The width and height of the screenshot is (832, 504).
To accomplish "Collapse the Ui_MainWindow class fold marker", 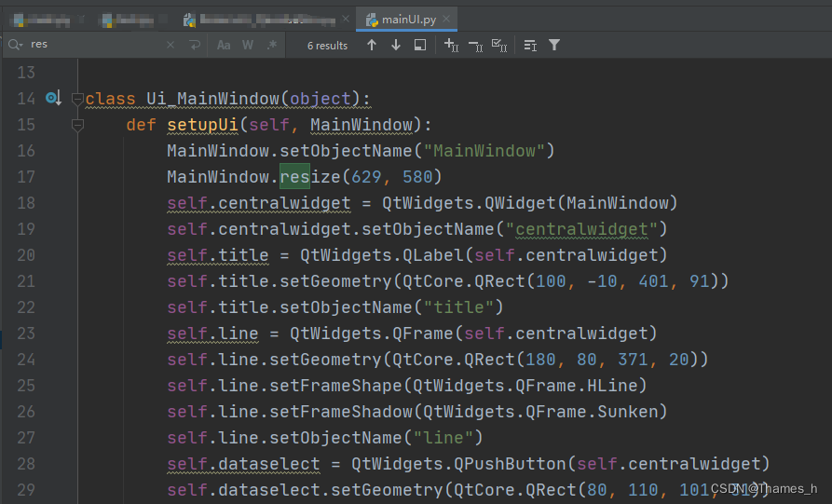I will (77, 98).
